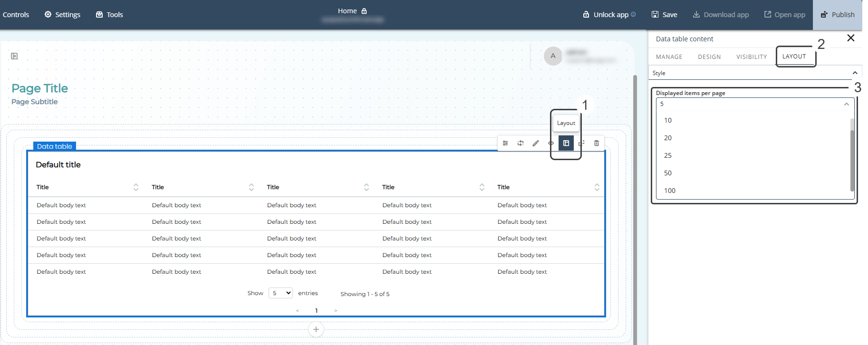Click Save in the top bar
The width and height of the screenshot is (868, 345).
click(664, 15)
